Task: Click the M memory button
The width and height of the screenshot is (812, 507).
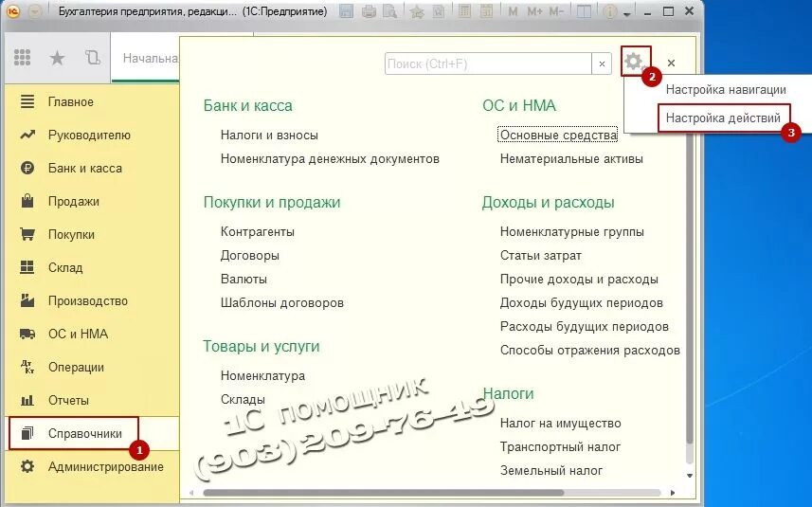Action: coord(513,10)
